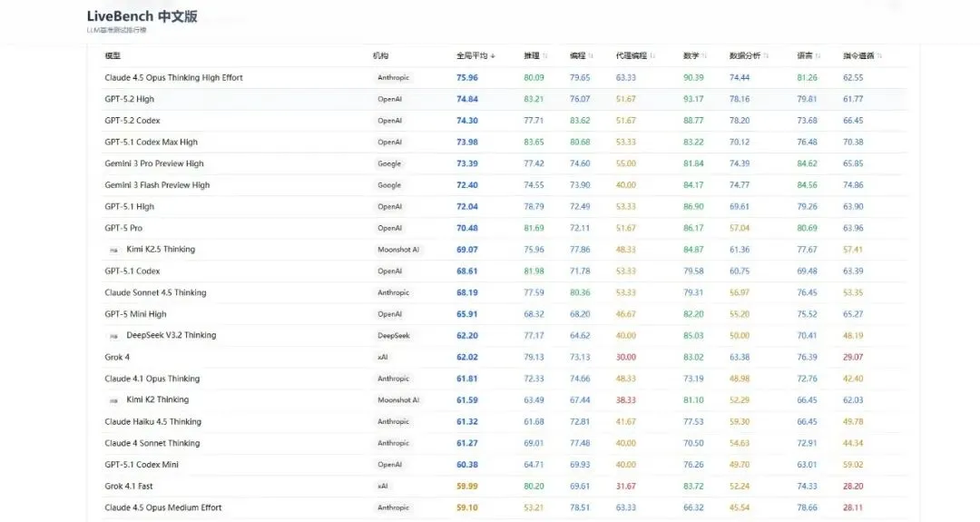Click the global average score 74.84
The width and height of the screenshot is (980, 522).
click(x=467, y=99)
